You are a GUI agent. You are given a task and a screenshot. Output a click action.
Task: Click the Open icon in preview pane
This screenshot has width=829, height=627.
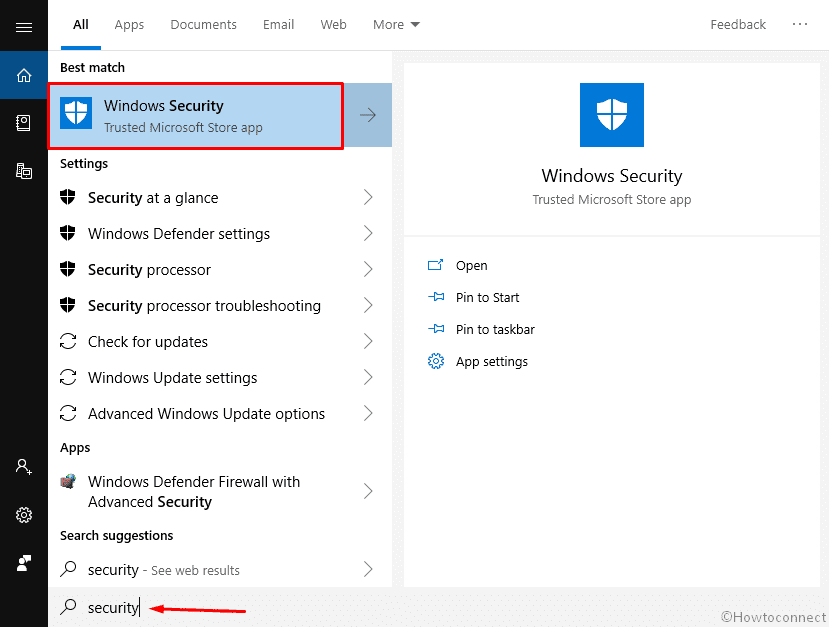(435, 265)
